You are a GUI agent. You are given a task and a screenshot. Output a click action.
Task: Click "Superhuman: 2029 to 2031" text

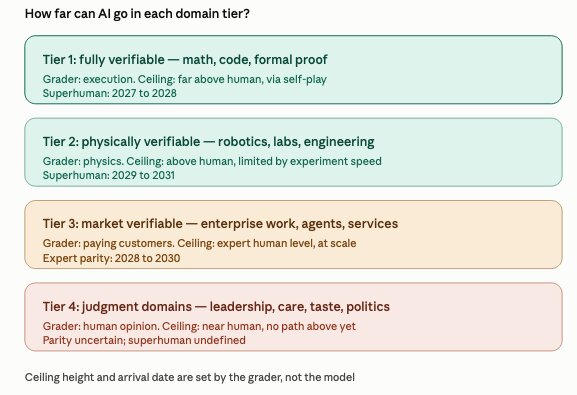coord(109,175)
